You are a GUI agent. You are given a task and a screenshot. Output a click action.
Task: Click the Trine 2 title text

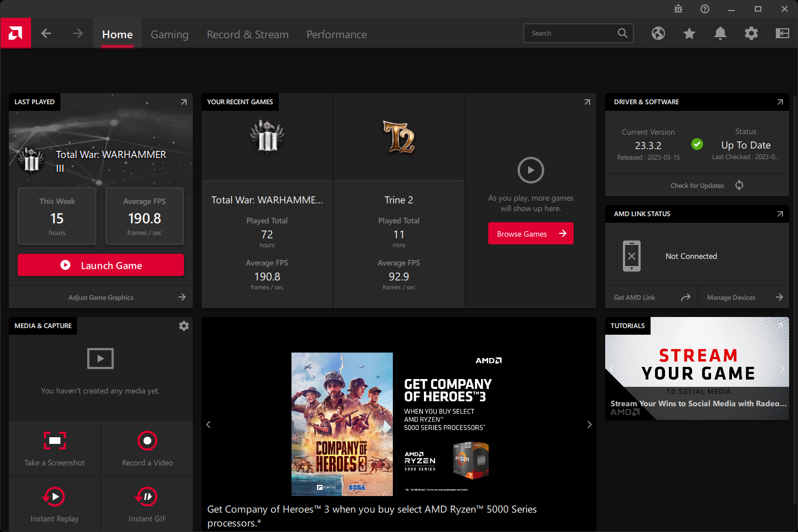pyautogui.click(x=399, y=200)
